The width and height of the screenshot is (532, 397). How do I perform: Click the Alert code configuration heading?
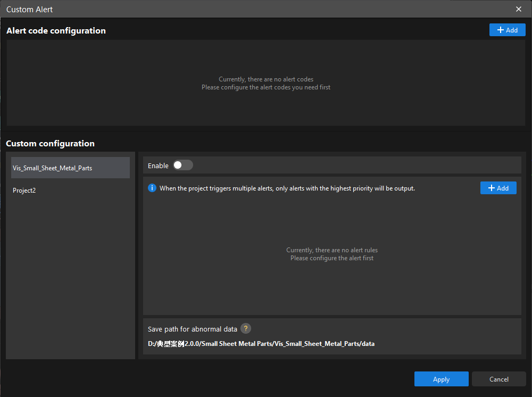click(x=56, y=30)
